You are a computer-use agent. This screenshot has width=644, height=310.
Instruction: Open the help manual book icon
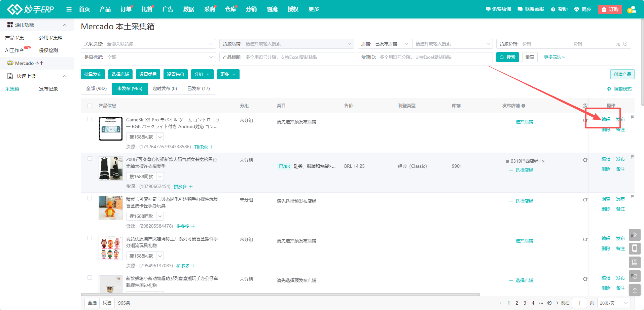635,262
